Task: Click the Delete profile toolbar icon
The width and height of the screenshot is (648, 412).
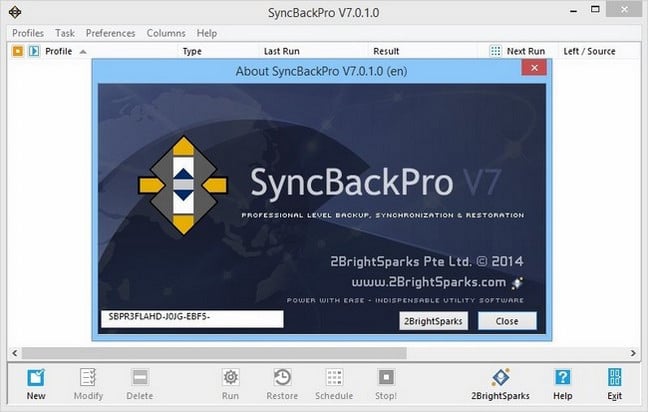Action: tap(140, 377)
